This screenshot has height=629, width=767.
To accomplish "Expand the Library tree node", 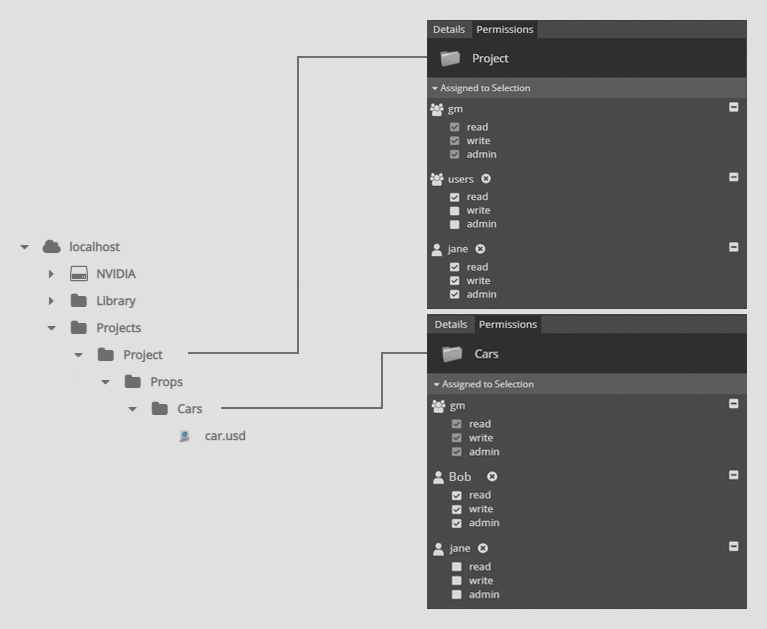I will pos(51,301).
